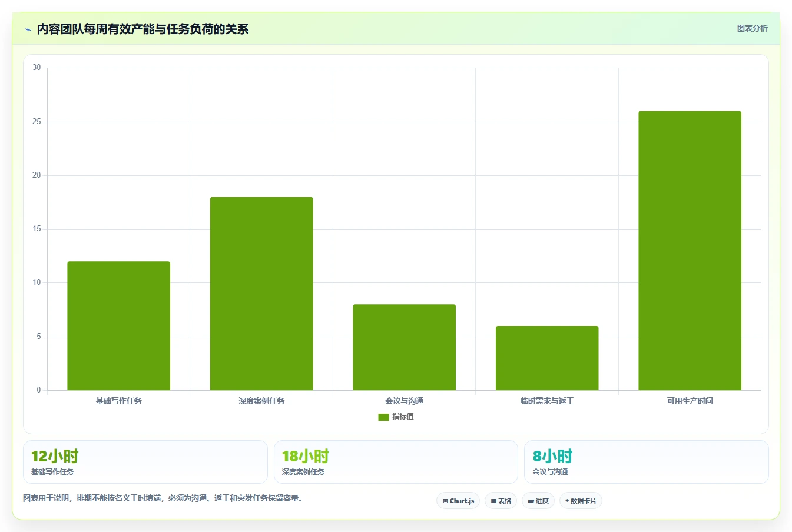The width and height of the screenshot is (792, 532).
Task: Click the y-axis value 15
Action: point(37,229)
